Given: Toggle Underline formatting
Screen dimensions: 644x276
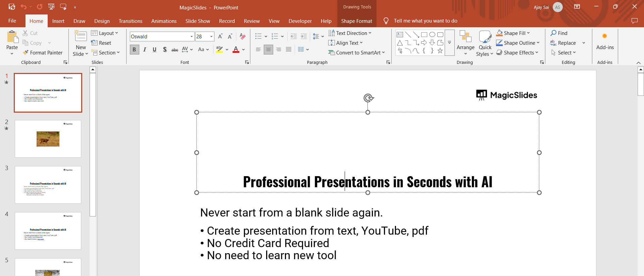Looking at the screenshot, I should (154, 50).
